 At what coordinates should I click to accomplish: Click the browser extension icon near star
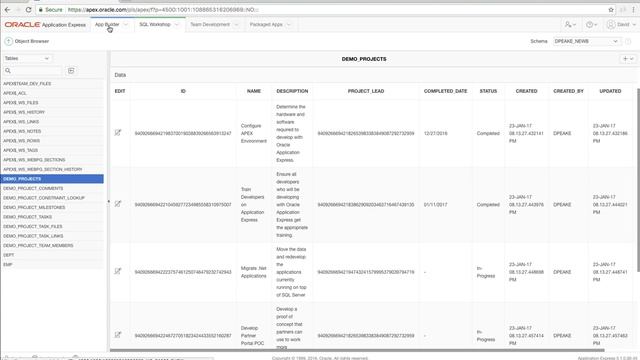[x=623, y=9]
